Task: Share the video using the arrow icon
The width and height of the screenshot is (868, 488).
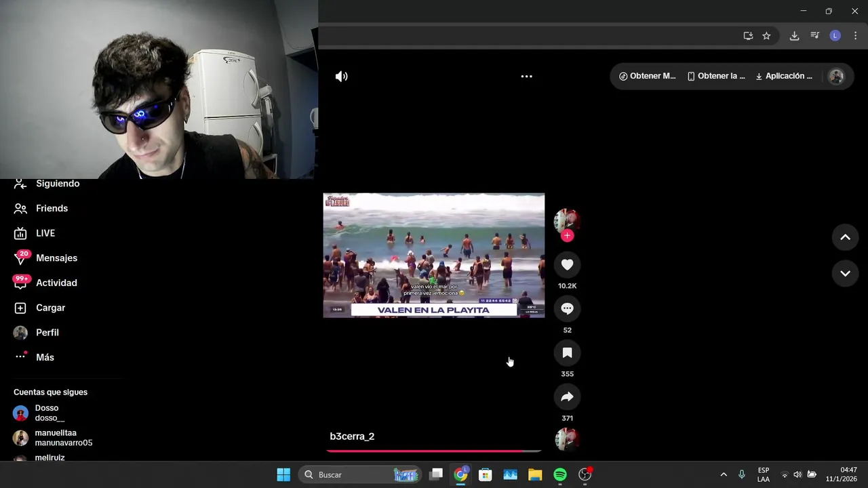Action: [x=568, y=397]
